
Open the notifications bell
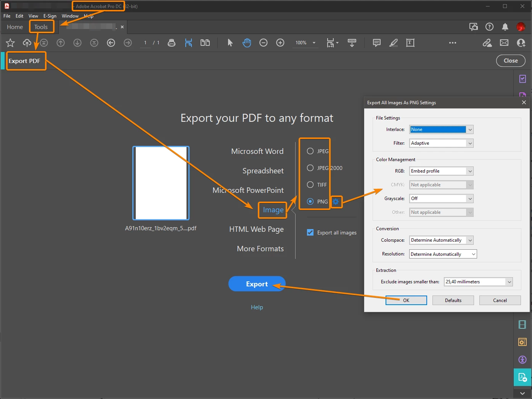coord(505,27)
